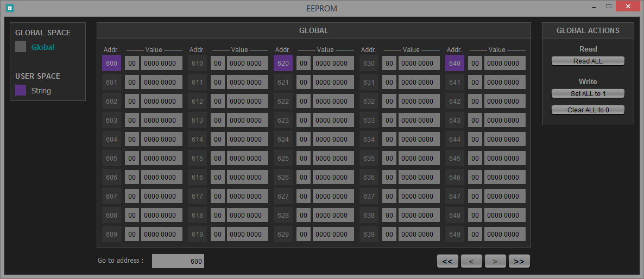Click the String label under User Space
The width and height of the screenshot is (644, 279).
[x=41, y=91]
